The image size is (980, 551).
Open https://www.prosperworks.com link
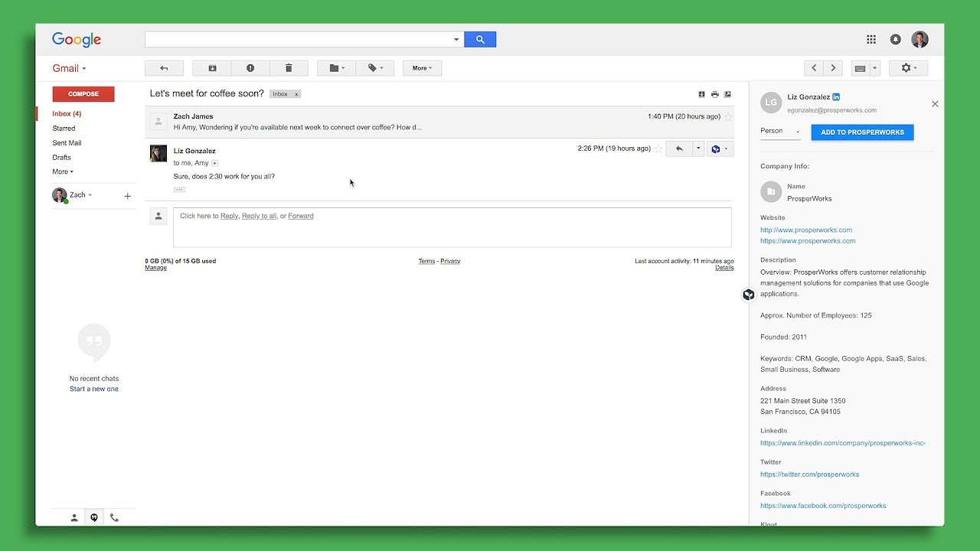coord(808,240)
